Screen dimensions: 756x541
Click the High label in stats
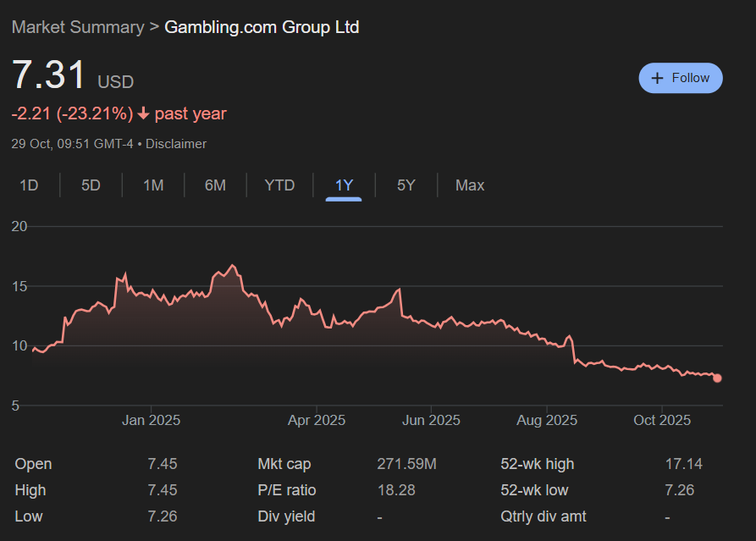(x=30, y=490)
